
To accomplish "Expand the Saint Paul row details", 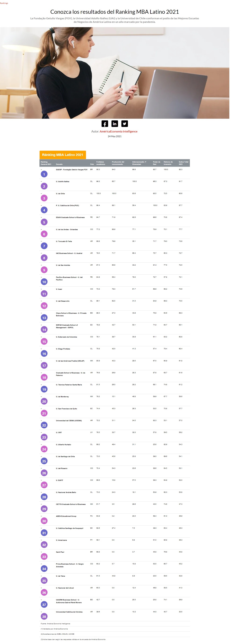I will pyautogui.click(x=41, y=552).
